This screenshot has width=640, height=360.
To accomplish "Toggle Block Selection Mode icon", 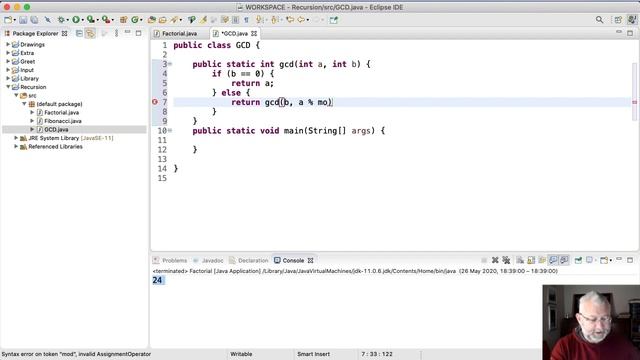I will tap(236, 20).
